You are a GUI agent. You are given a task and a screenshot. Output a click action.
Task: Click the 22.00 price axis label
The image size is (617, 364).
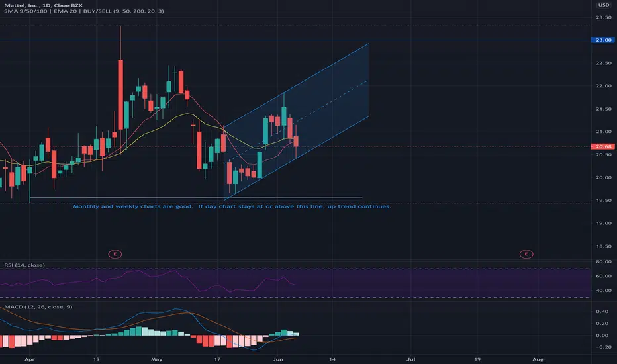pos(603,86)
